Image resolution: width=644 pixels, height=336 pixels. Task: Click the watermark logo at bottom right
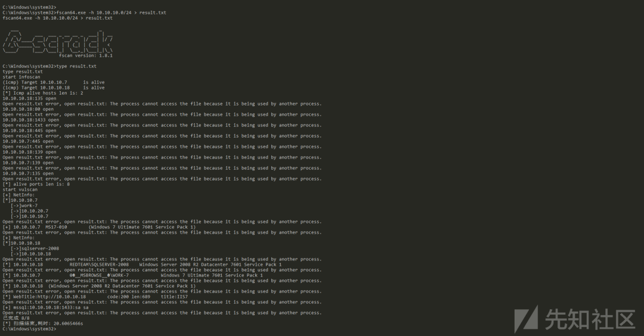coord(575,319)
